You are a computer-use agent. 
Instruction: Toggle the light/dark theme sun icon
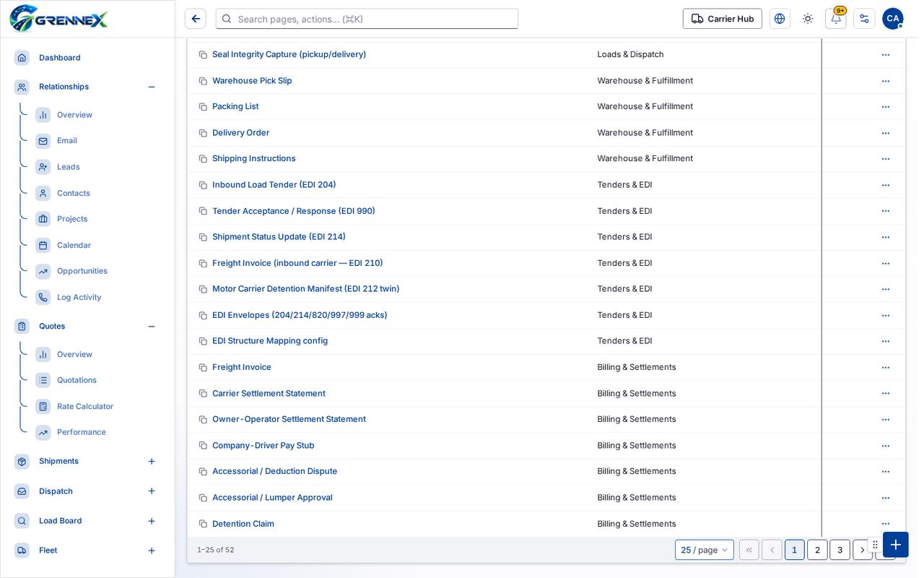point(808,19)
